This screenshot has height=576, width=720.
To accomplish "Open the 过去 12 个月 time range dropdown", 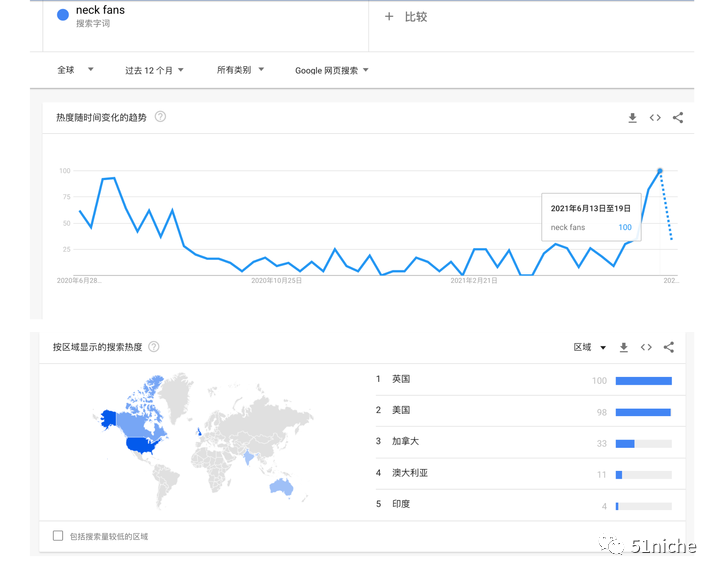I will click(154, 70).
